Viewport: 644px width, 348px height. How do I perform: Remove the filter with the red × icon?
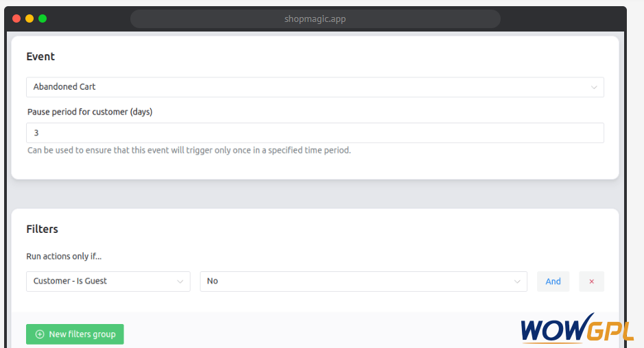click(x=591, y=282)
